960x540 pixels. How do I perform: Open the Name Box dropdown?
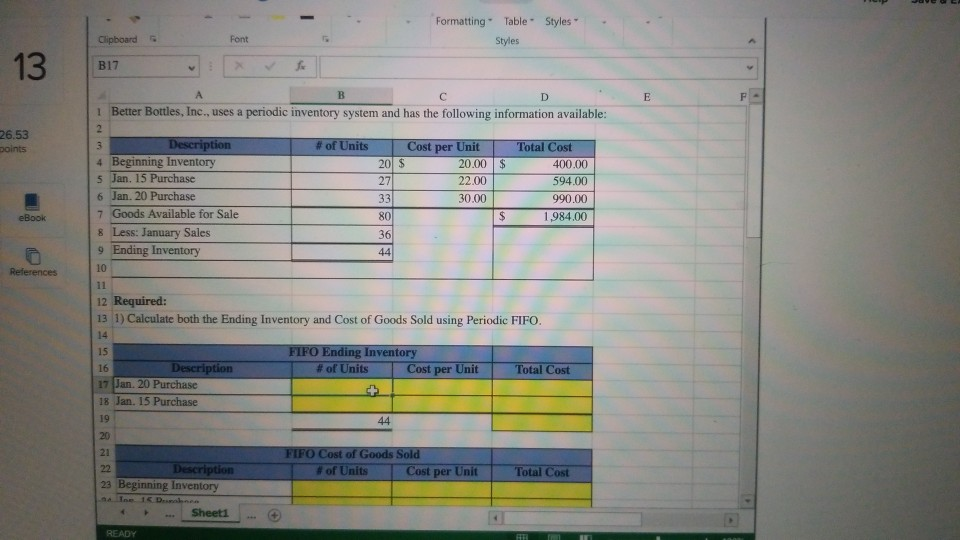192,67
